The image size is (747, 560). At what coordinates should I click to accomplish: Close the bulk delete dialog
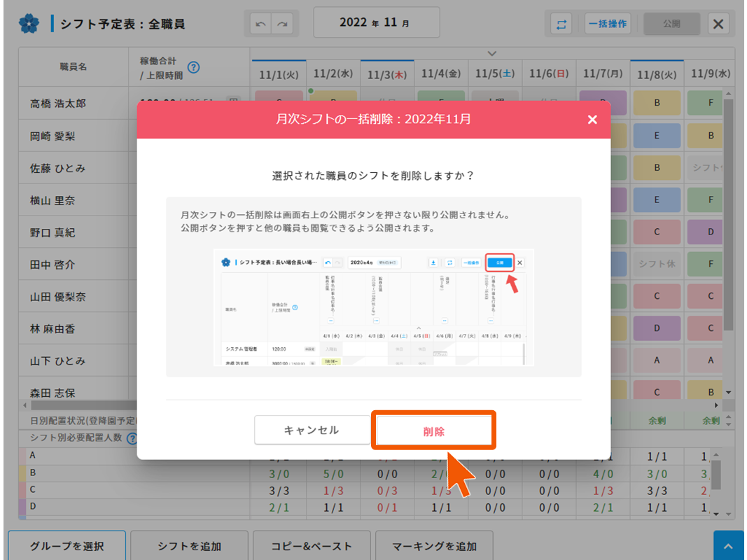pos(592,120)
